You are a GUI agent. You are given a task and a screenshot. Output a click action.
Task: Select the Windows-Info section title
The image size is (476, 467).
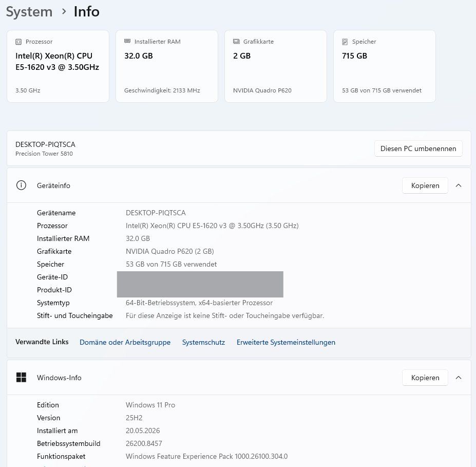tap(59, 378)
